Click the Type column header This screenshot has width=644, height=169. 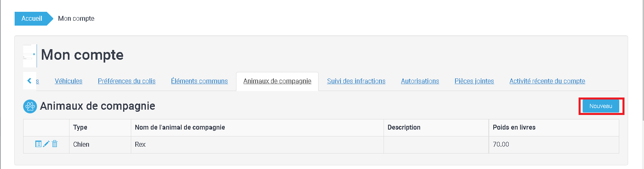tap(80, 127)
